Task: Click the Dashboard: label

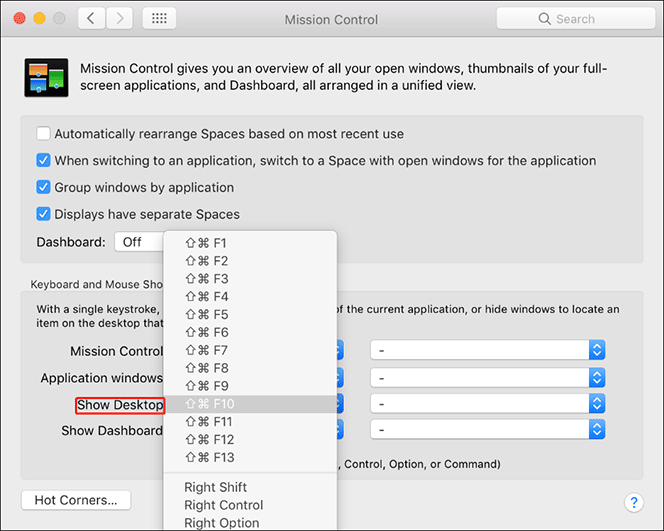Action: point(71,242)
